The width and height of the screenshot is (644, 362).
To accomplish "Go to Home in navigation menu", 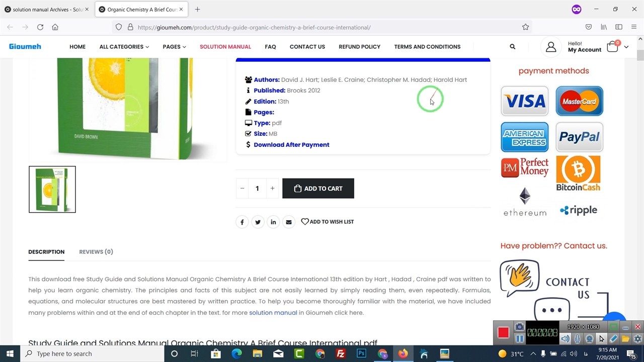I will [x=77, y=47].
